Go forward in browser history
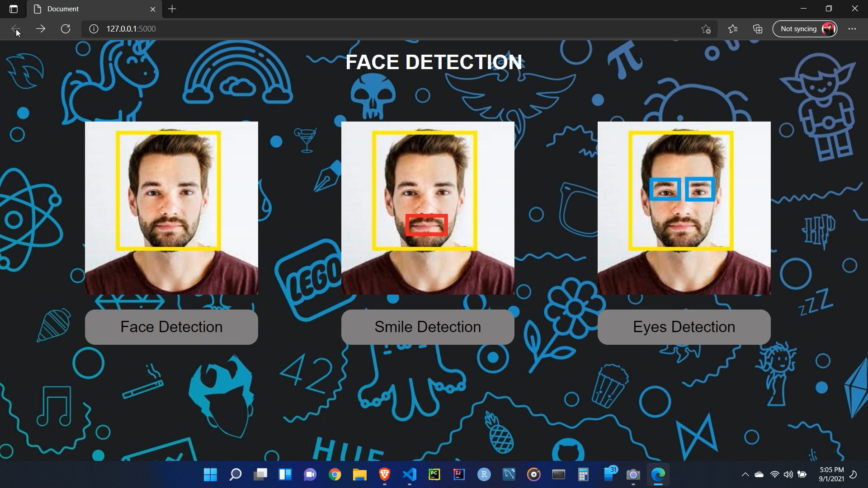The height and width of the screenshot is (488, 868). 41,29
